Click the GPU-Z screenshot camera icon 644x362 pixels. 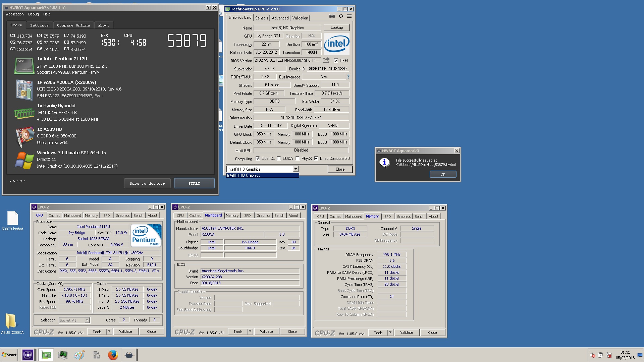click(x=332, y=16)
